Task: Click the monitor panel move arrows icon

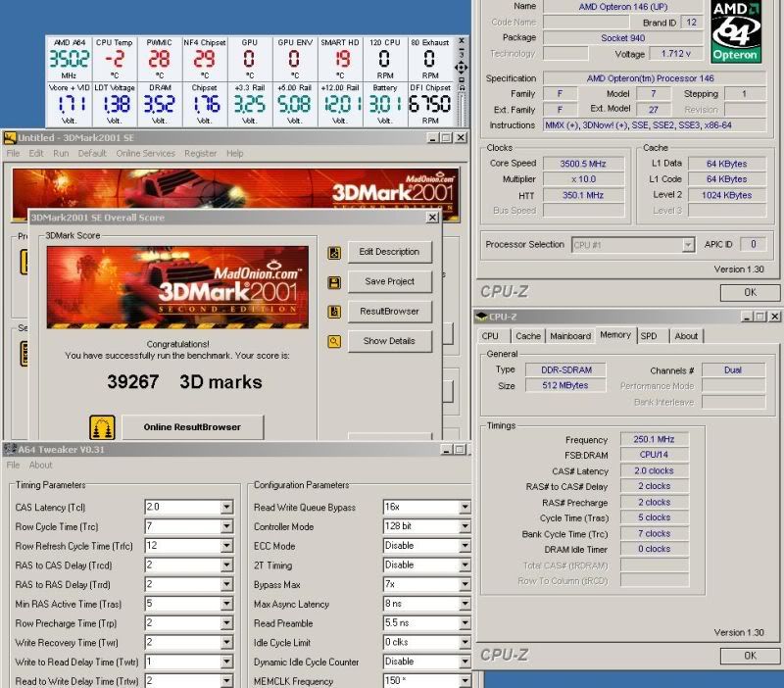Action: [x=461, y=67]
